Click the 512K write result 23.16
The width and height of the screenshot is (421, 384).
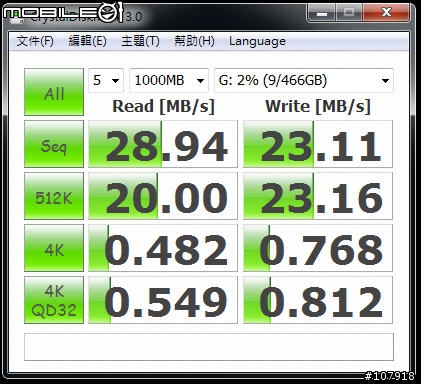[318, 196]
